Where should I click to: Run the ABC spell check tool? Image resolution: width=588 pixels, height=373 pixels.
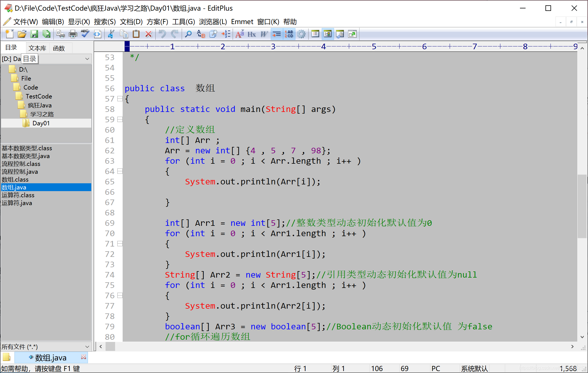point(85,34)
